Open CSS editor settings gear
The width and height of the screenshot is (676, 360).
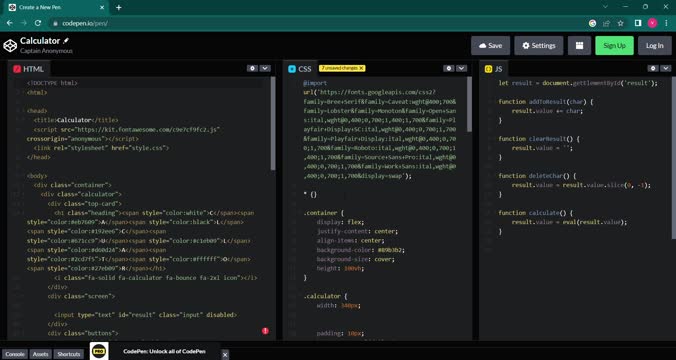(x=449, y=69)
